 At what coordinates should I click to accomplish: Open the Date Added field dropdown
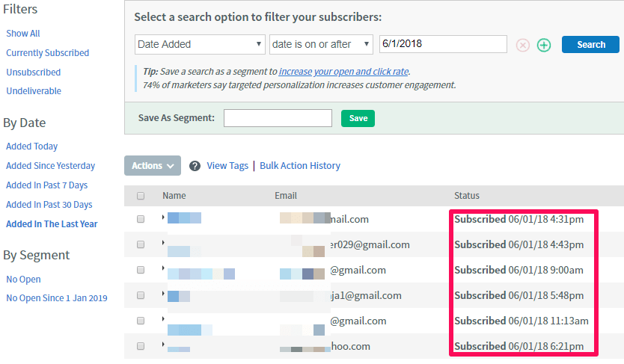coord(200,44)
